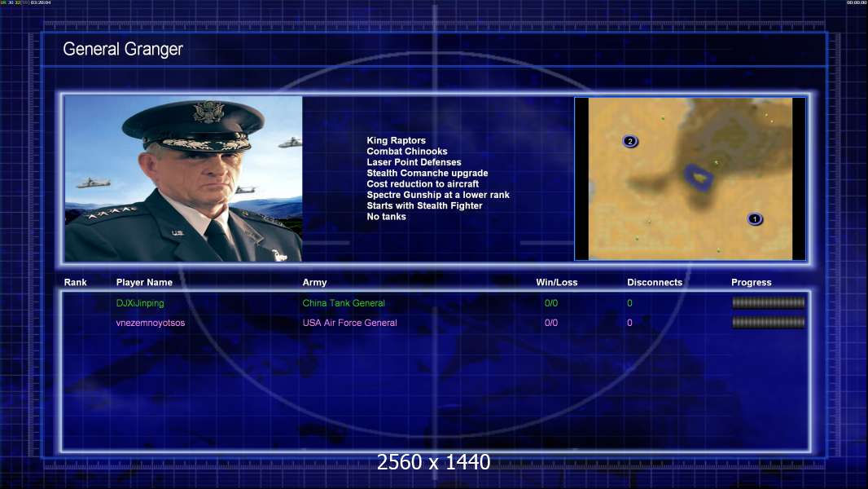Click Spectre Gunship at a lower rank
The image size is (868, 489).
pyautogui.click(x=438, y=195)
